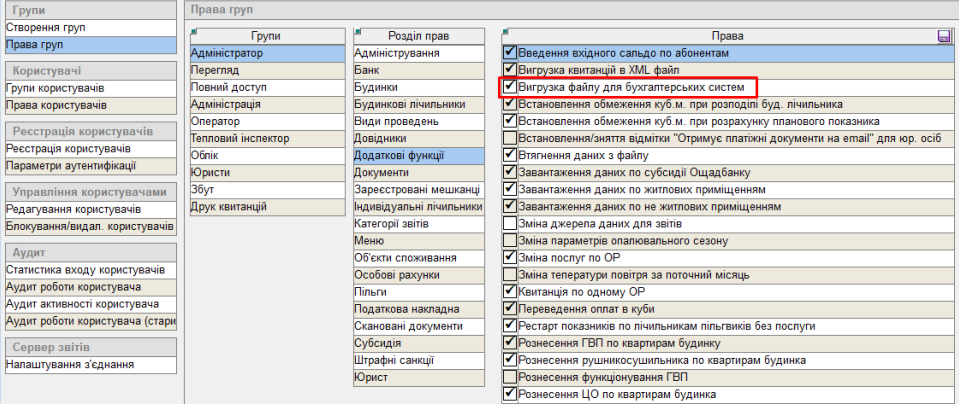
Task: Open 'Налаштування з'єднання' under Сервер звітів
Action: (70, 364)
